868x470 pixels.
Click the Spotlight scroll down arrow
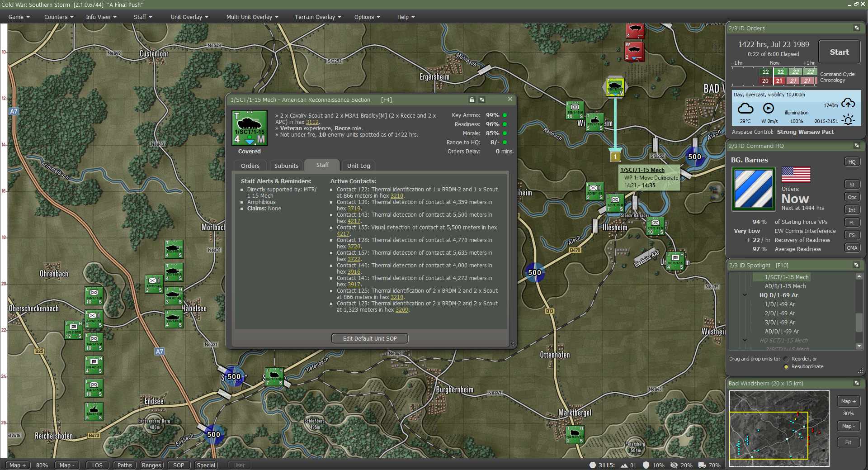pos(859,347)
